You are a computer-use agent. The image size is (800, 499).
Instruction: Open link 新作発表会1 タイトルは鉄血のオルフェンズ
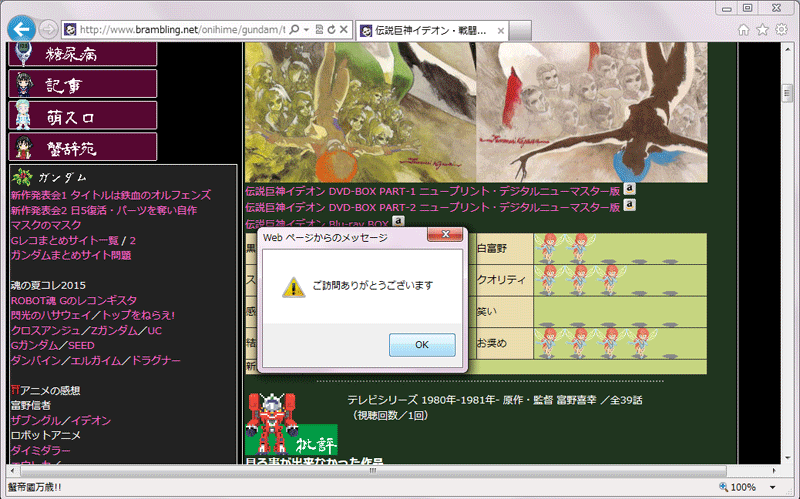pos(111,195)
